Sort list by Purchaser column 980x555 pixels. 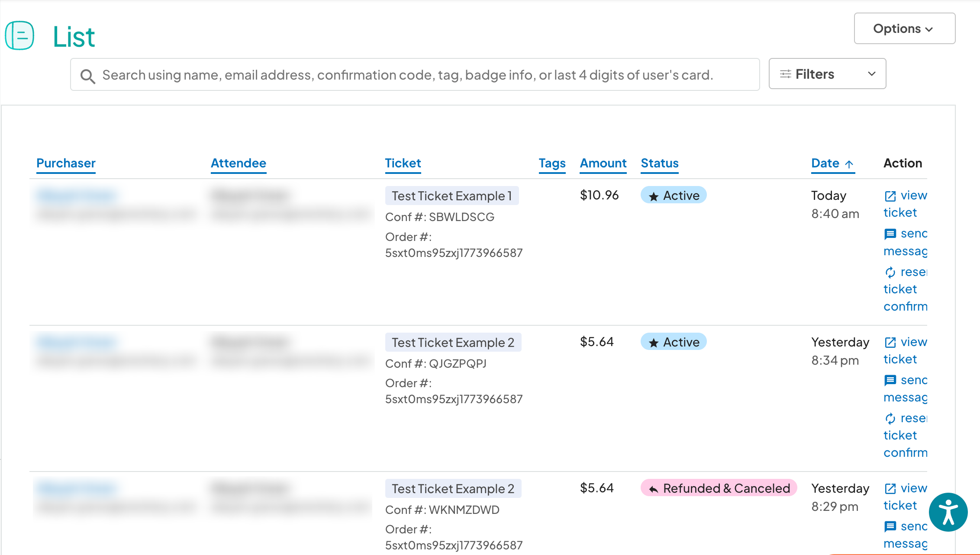[x=66, y=163]
